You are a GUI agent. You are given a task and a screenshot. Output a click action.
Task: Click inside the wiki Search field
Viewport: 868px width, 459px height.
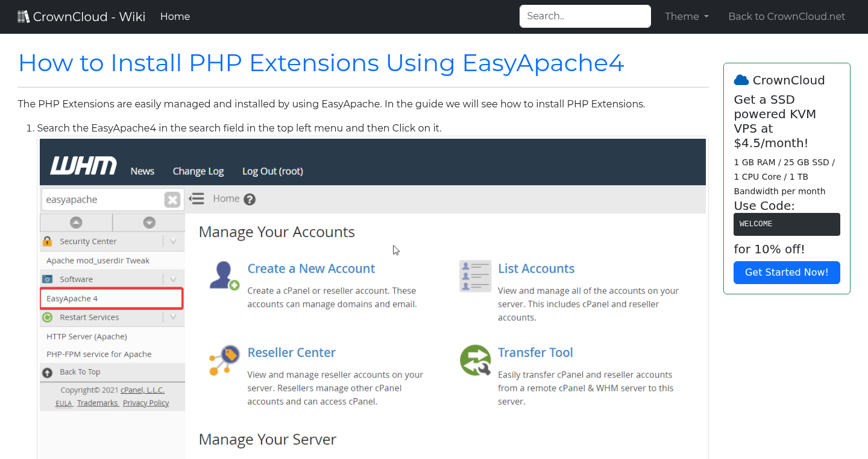pos(585,16)
